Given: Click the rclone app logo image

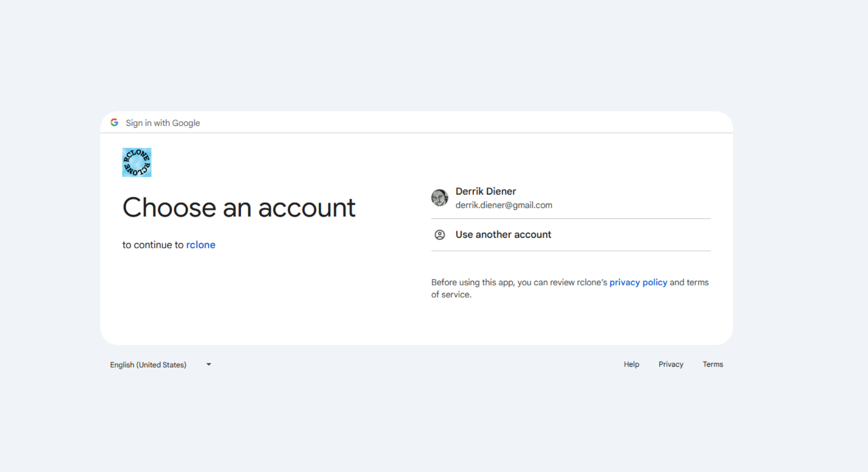Looking at the screenshot, I should [x=137, y=162].
